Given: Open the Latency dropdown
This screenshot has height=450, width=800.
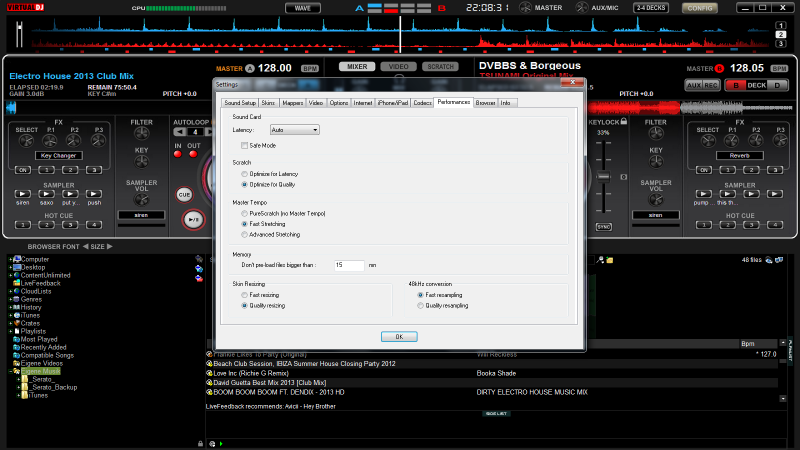Looking at the screenshot, I should point(294,130).
